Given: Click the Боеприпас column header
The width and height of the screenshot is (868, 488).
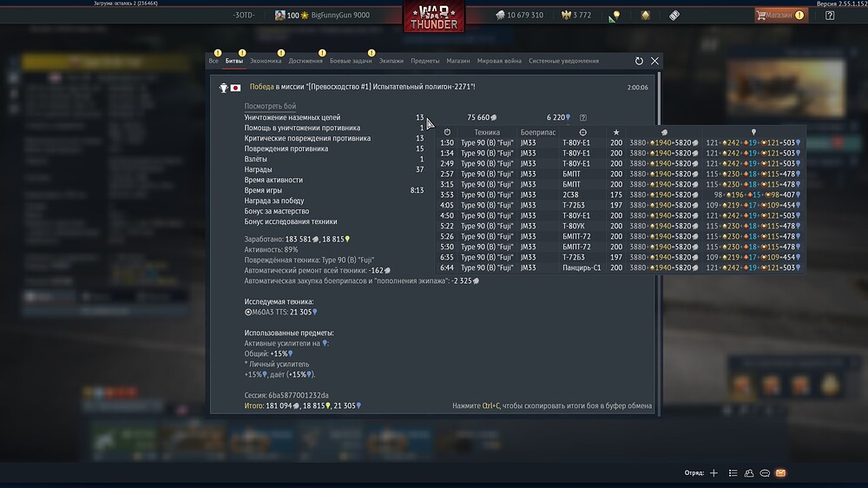Looking at the screenshot, I should (537, 132).
